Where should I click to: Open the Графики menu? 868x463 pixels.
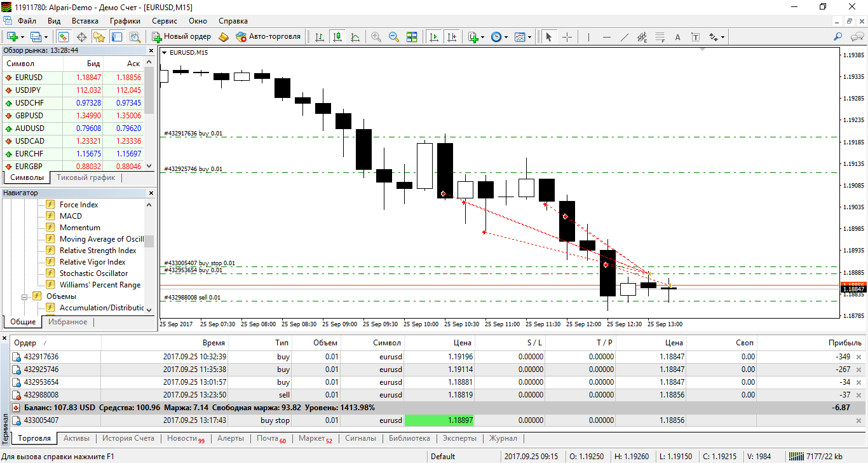click(125, 21)
